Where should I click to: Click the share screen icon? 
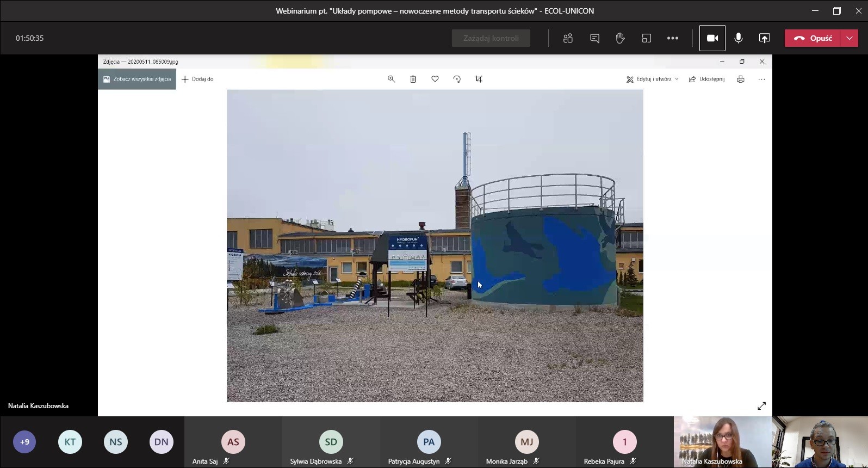click(x=764, y=38)
